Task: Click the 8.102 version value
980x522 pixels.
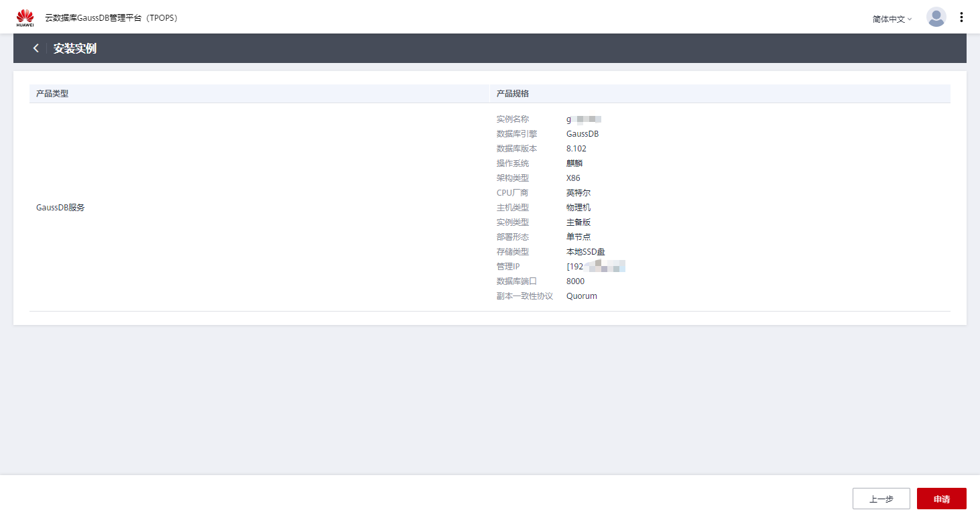Action: pos(576,149)
